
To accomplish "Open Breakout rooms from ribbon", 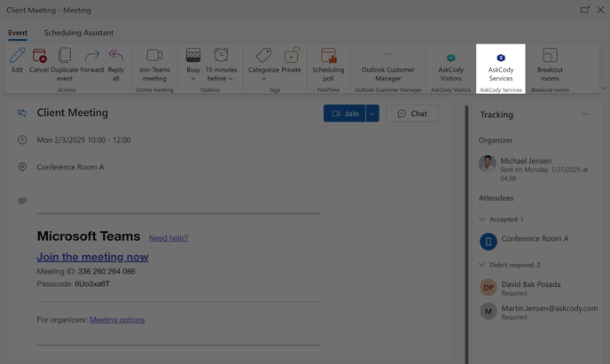I will coord(550,64).
